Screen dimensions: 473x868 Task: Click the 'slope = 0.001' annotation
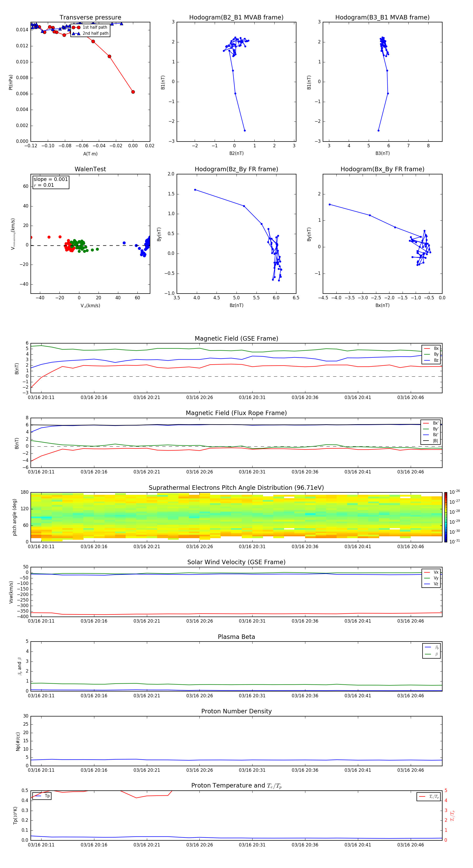[x=51, y=179]
